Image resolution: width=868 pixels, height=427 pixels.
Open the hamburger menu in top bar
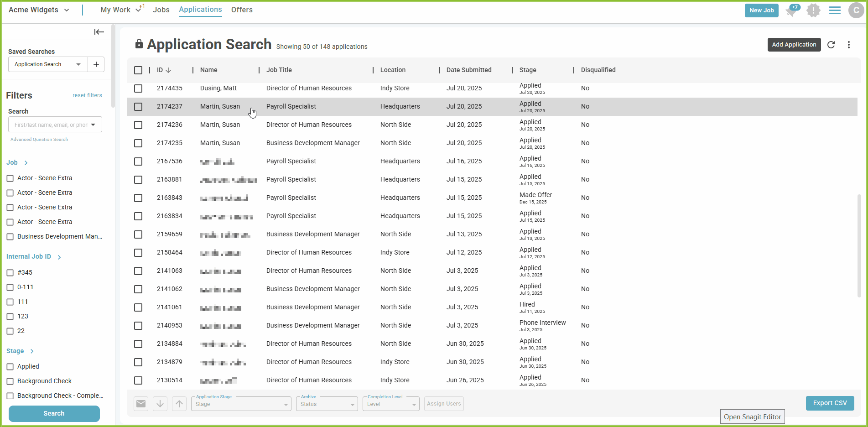[835, 10]
